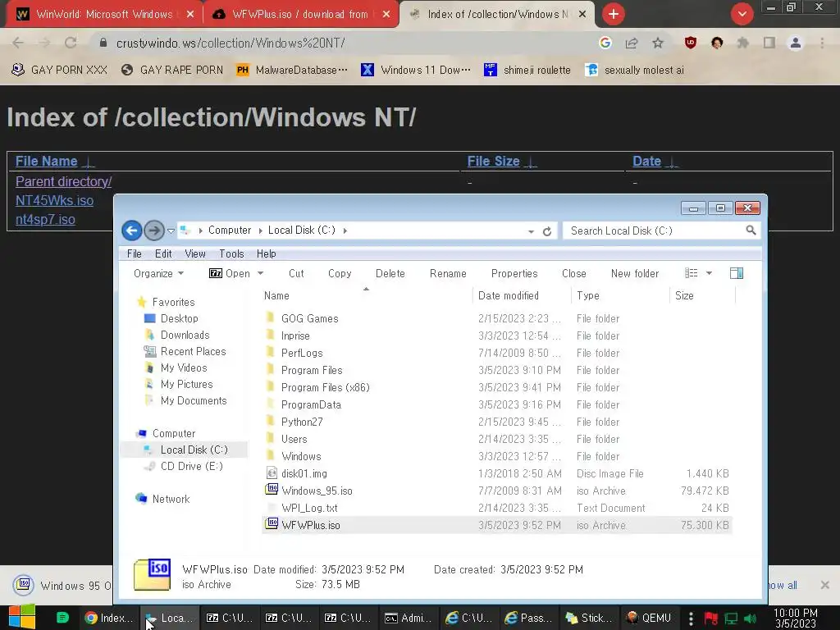Viewport: 840px width, 630px height.
Task: Select CD Drive (E:) in navigation pane
Action: [x=191, y=466]
